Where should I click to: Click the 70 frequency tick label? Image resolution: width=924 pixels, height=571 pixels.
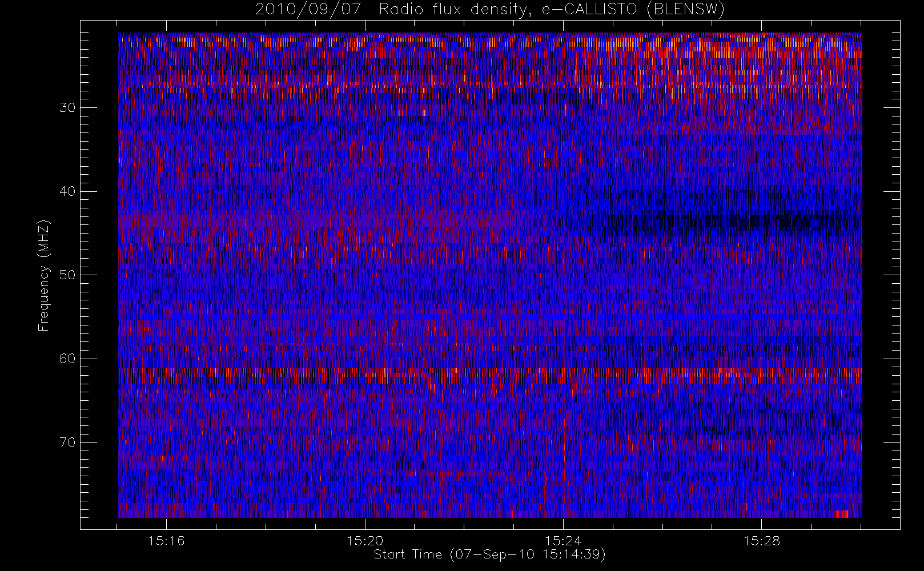click(67, 442)
